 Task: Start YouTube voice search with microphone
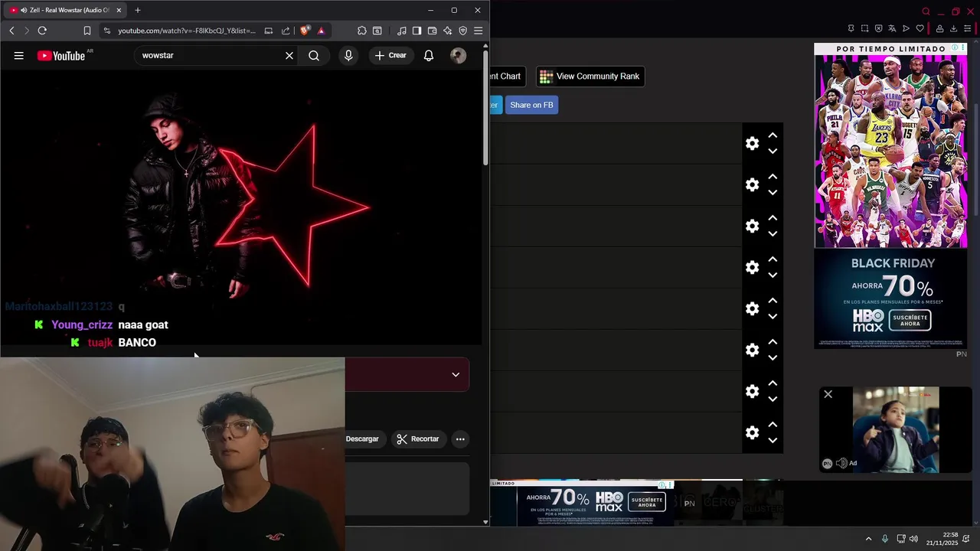[x=348, y=55]
